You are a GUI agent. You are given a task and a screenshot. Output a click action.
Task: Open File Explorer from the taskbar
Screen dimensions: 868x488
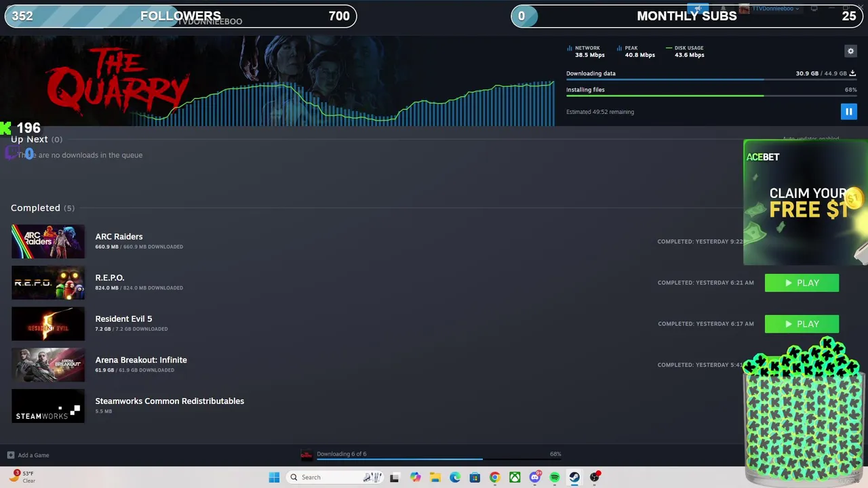(435, 477)
